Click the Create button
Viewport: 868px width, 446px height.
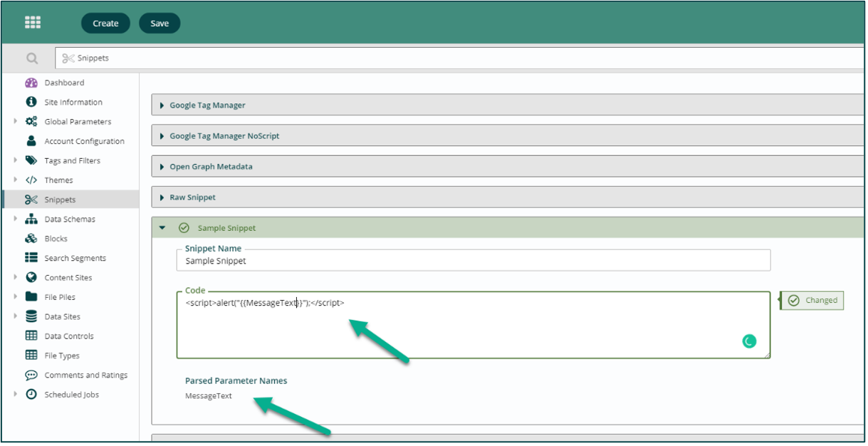point(105,23)
